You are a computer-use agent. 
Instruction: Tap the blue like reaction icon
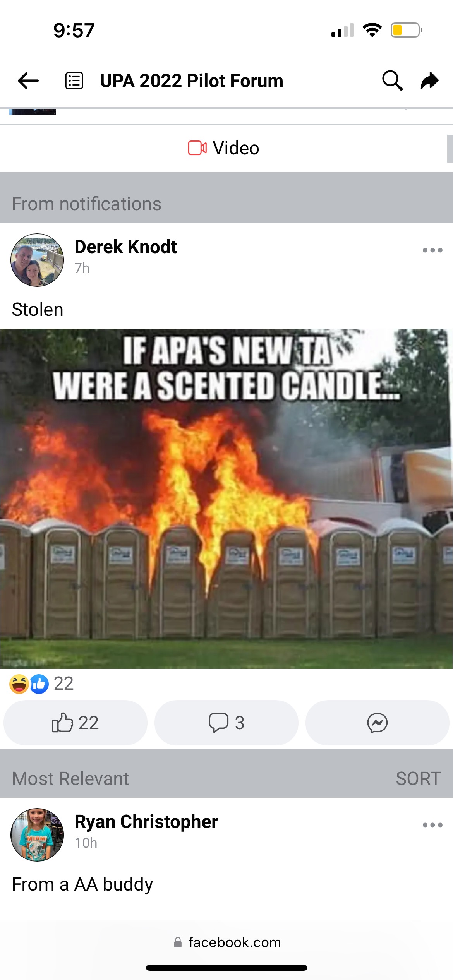click(39, 684)
